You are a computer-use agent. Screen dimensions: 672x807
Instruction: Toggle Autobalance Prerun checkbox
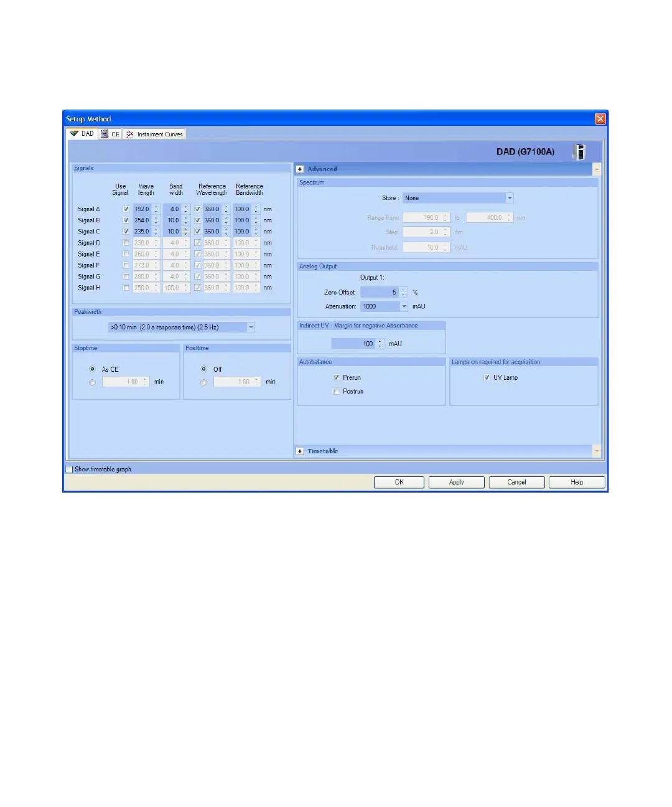tap(337, 377)
